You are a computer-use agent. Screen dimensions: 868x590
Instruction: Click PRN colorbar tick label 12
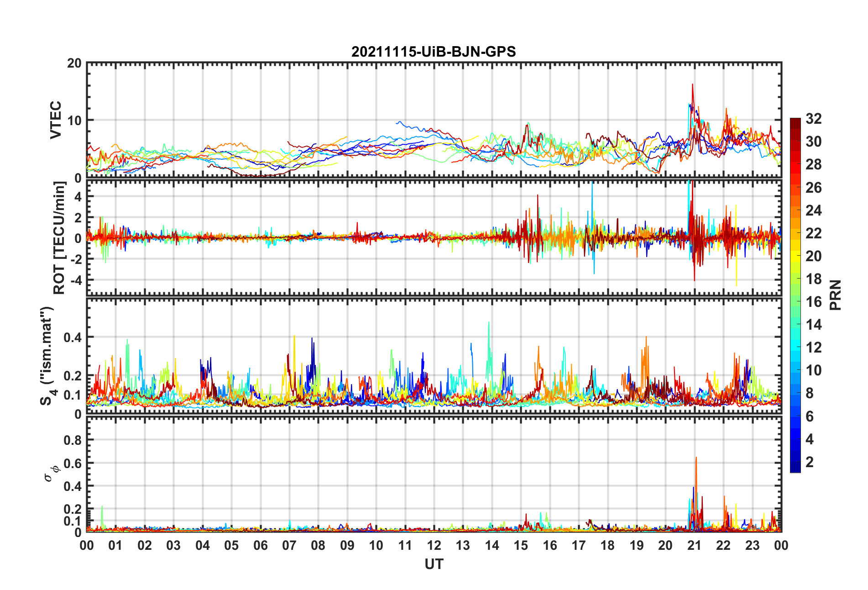pos(814,347)
